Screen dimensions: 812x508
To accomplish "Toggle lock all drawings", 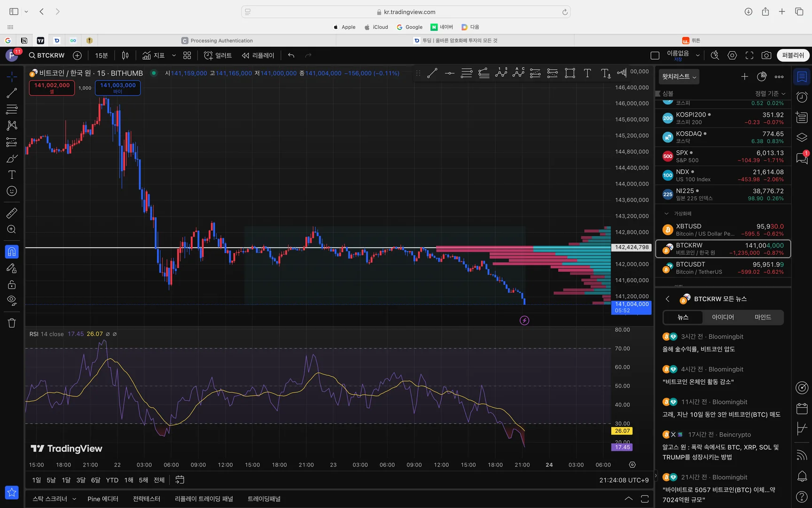I will [x=12, y=285].
